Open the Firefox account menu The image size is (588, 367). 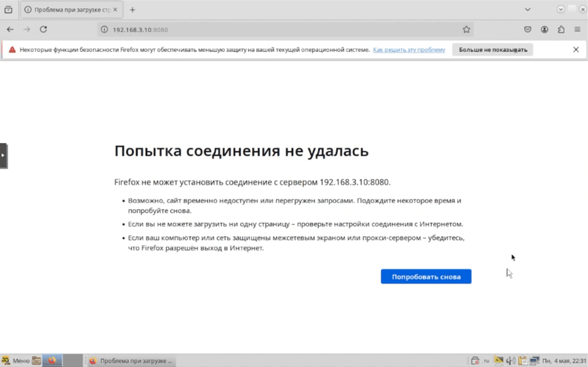point(544,29)
